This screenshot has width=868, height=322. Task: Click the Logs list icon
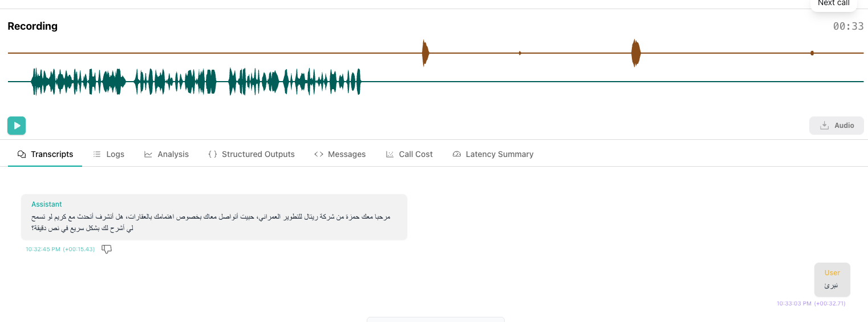tap(97, 154)
